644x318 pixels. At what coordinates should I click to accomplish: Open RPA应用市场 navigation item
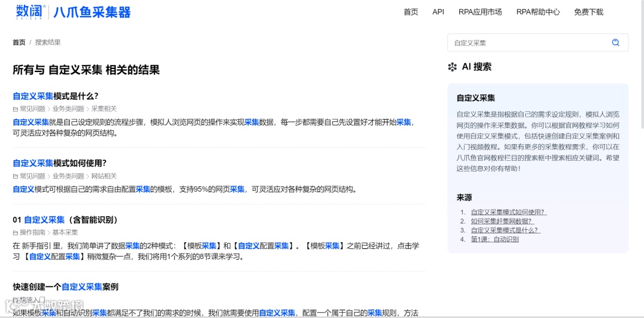point(480,12)
